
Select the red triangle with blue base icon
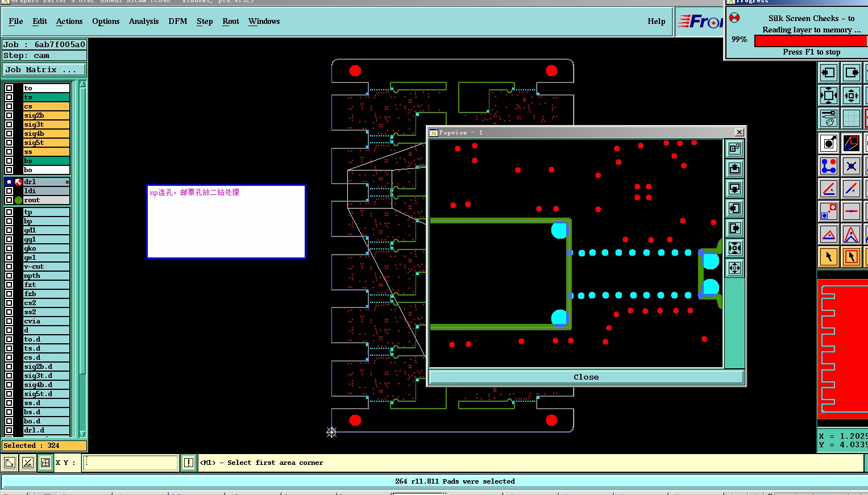tap(829, 234)
